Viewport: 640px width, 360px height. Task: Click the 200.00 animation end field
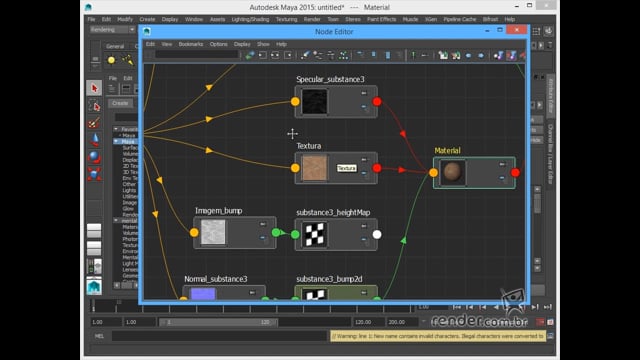pyautogui.click(x=402, y=322)
